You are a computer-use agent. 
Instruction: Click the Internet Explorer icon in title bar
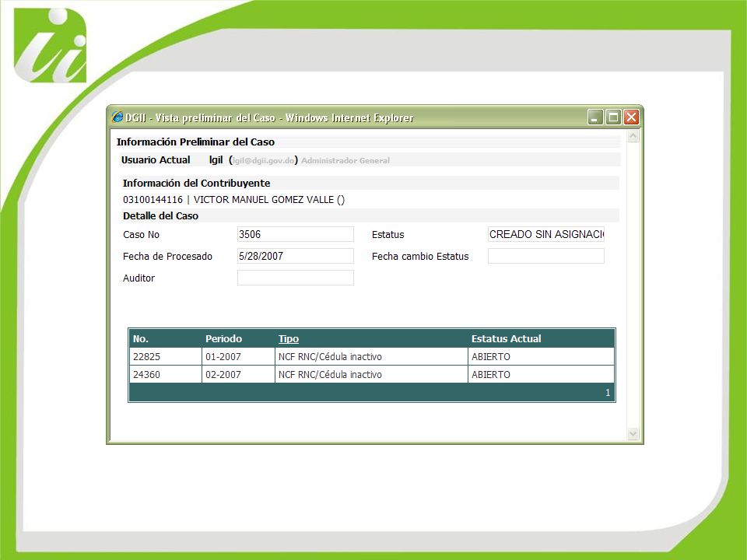(x=117, y=117)
